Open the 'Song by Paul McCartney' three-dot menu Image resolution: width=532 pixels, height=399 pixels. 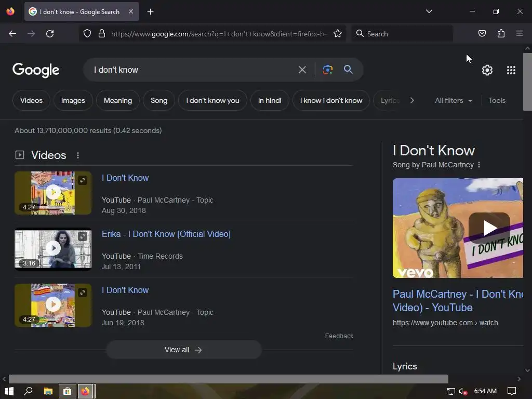click(478, 165)
